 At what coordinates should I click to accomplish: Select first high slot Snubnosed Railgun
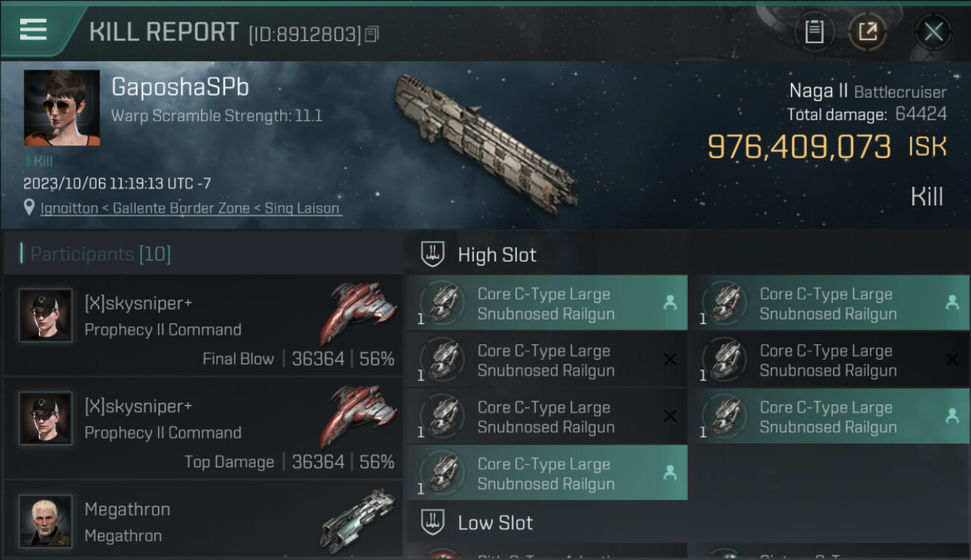547,303
